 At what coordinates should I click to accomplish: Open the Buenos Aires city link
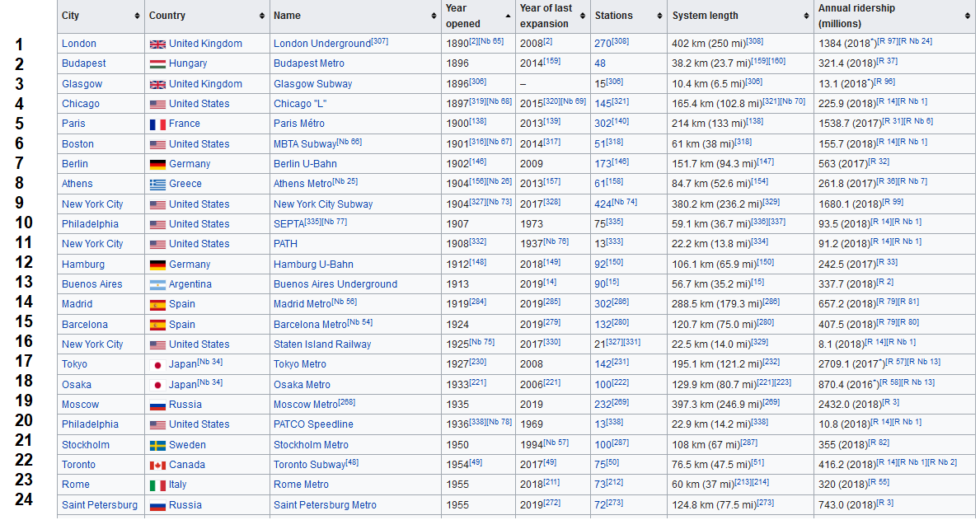(91, 284)
